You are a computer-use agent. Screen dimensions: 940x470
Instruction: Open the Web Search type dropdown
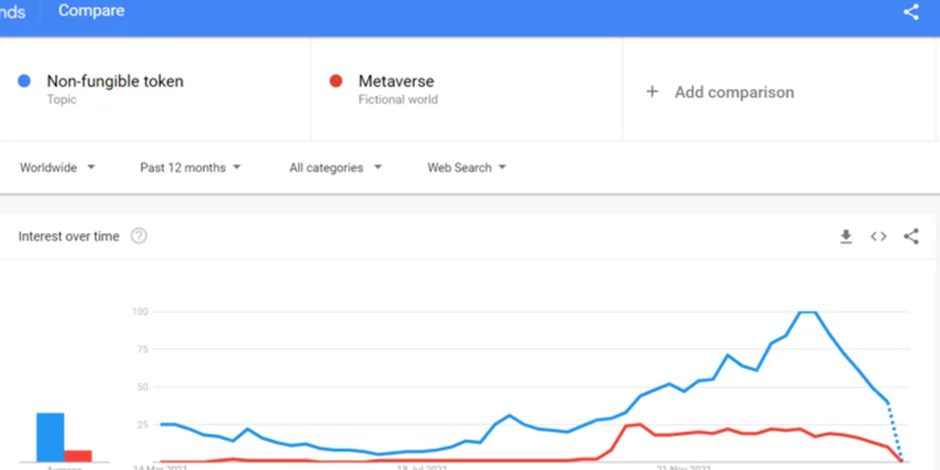pos(466,168)
